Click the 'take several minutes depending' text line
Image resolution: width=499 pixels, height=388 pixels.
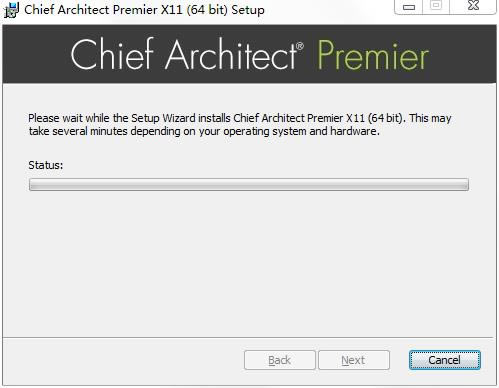(x=204, y=131)
